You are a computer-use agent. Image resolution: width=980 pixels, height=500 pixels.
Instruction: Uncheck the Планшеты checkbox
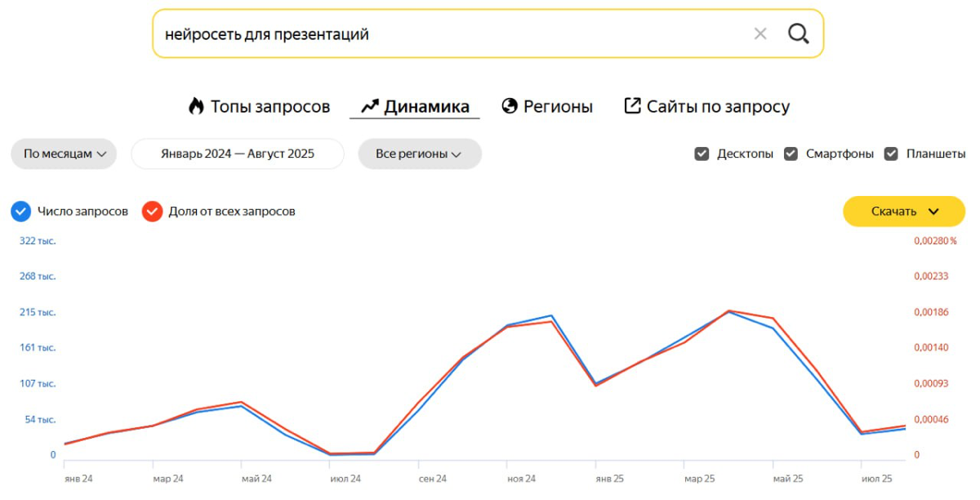pos(891,154)
